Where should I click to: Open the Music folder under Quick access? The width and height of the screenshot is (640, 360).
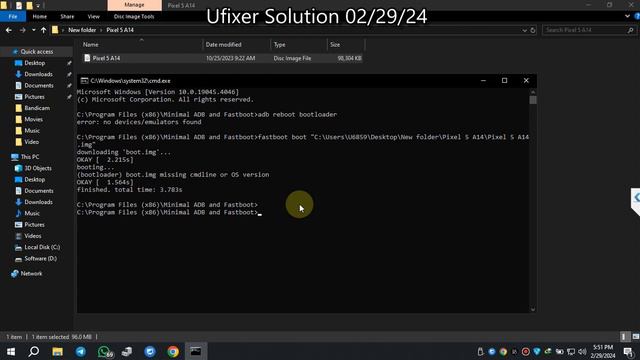(x=32, y=131)
